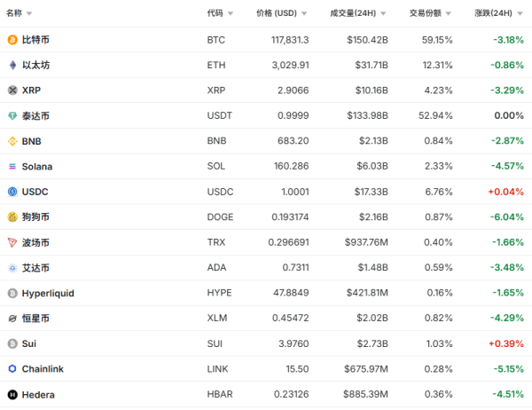Open the 波场币 TRX coin link
Image resolution: width=532 pixels, height=410 pixels.
pyautogui.click(x=35, y=242)
